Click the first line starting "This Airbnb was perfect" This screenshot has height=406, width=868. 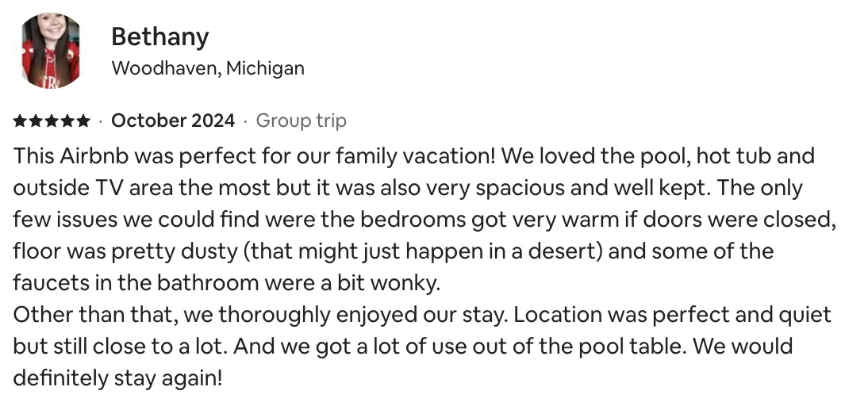point(414,156)
